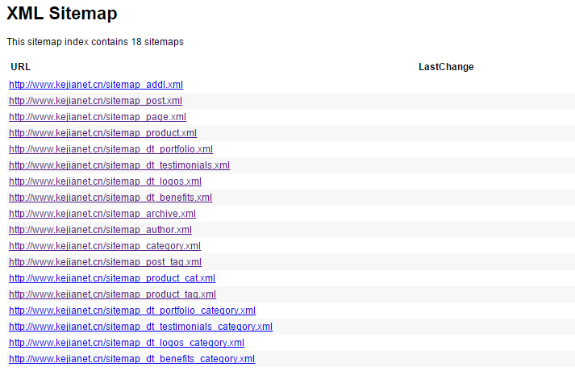This screenshot has height=392, width=575.
Task: Click the sitemap_dt_logos.xml link
Action: (105, 181)
